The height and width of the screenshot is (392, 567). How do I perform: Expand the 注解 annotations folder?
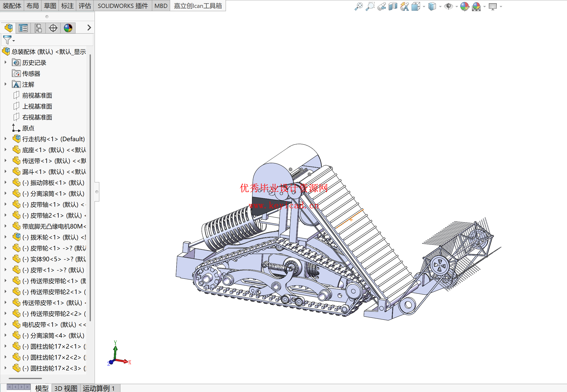pos(5,84)
